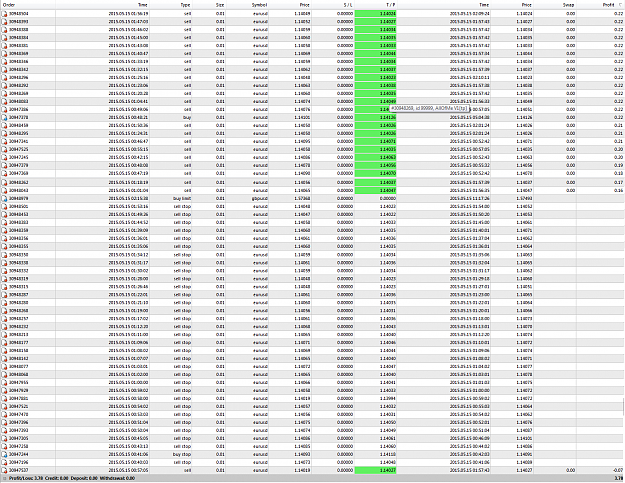625x483 pixels.
Task: Sort by the Order column header
Action: [9, 5]
